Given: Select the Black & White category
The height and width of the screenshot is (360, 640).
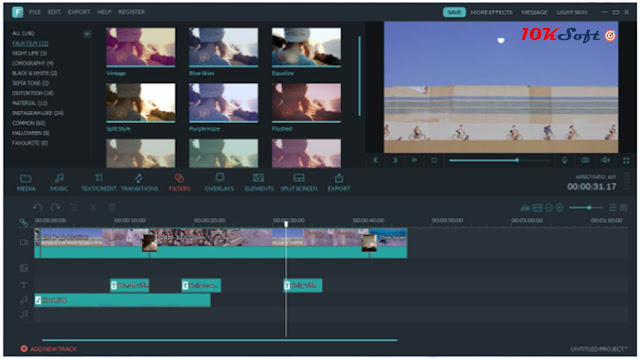Looking at the screenshot, I should pos(35,73).
